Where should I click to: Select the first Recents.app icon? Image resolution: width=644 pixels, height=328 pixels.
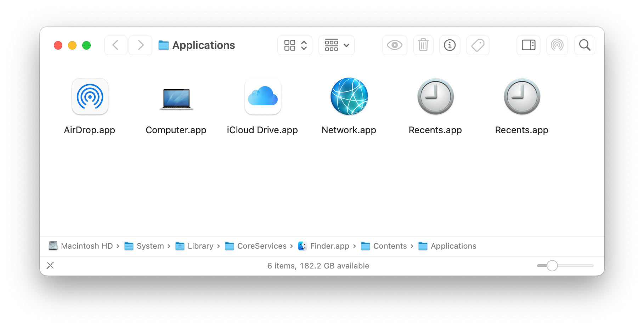tap(435, 96)
